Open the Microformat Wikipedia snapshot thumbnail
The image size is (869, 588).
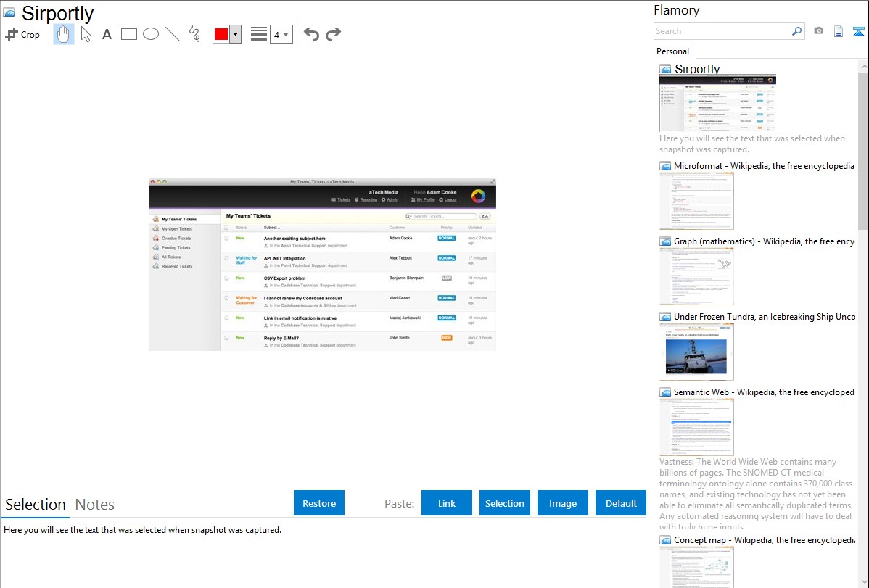point(696,201)
